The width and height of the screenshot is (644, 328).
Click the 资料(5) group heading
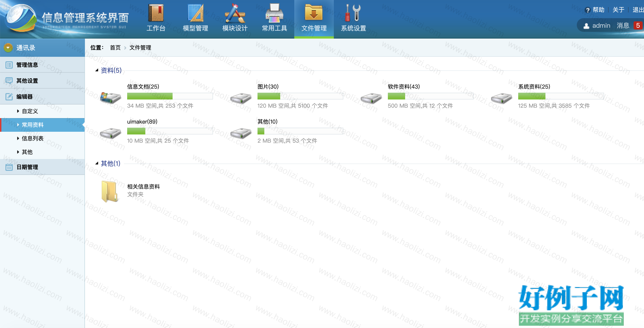pyautogui.click(x=111, y=70)
